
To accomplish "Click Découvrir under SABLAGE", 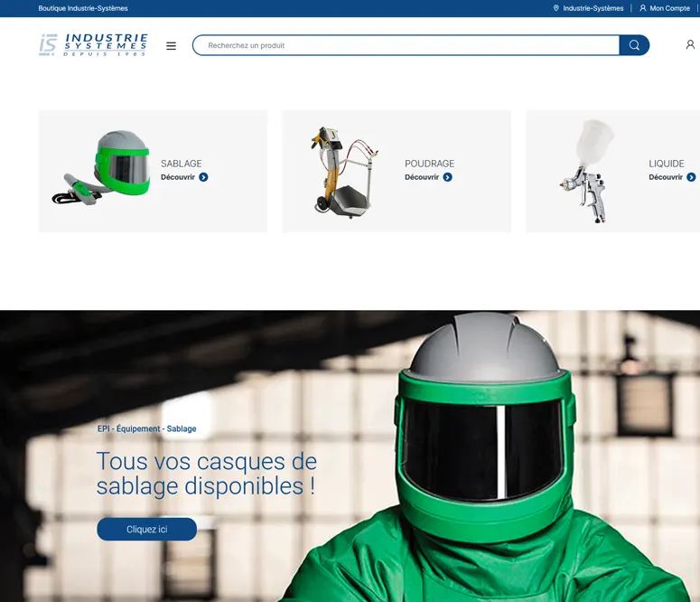I will [178, 177].
